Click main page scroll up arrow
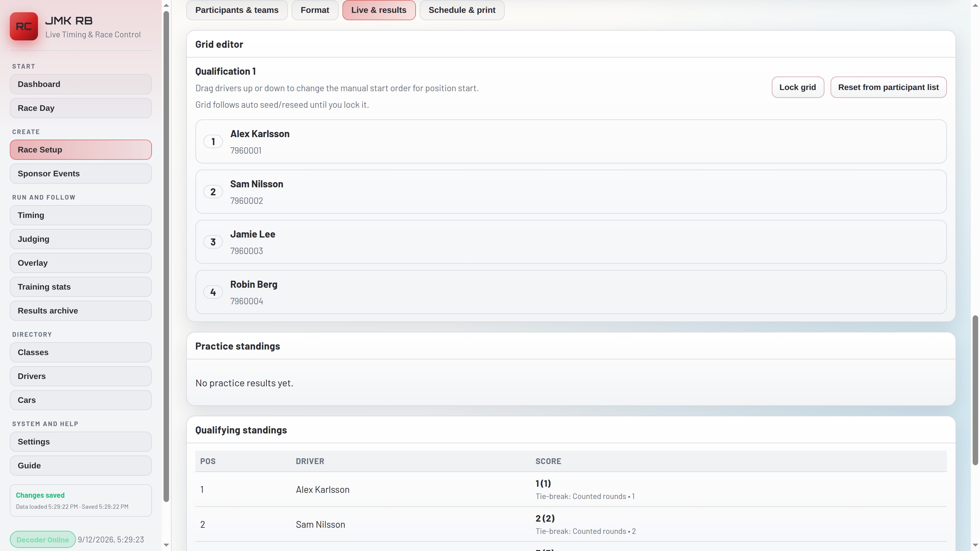Image resolution: width=980 pixels, height=551 pixels. pyautogui.click(x=975, y=5)
